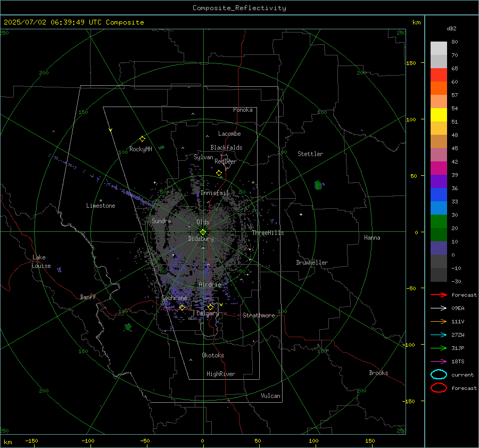Click the RedDeer city label
Image resolution: width=479 pixels, height=448 pixels.
pyautogui.click(x=226, y=161)
